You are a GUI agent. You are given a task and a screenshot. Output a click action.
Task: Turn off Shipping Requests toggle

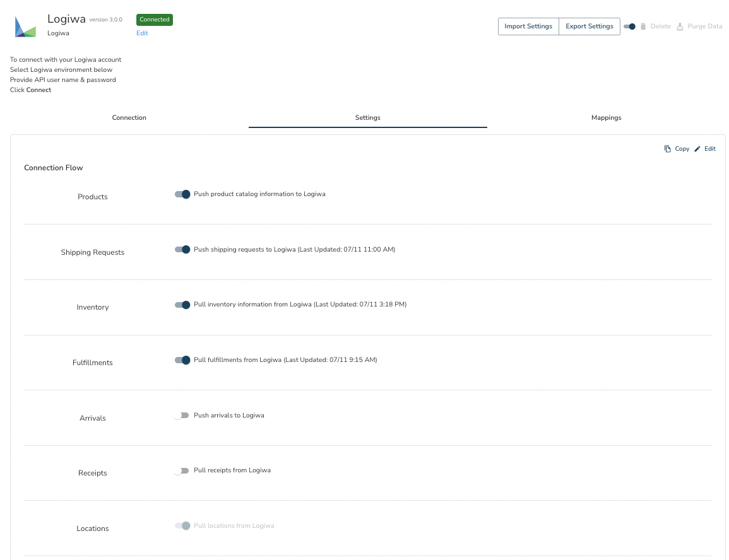pos(182,249)
